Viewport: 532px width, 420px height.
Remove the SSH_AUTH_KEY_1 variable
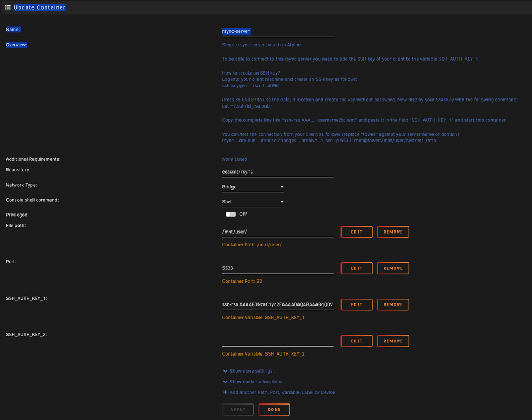coord(393,304)
